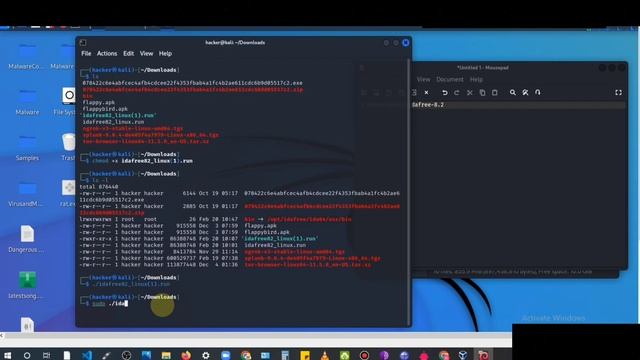Click Mousepad window title text
This screenshot has width=640, height=360.
[x=483, y=68]
